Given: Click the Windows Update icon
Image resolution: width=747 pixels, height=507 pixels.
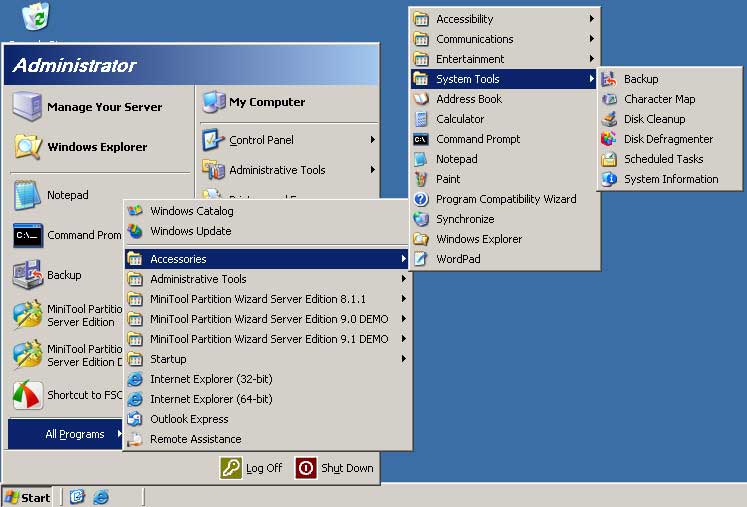Looking at the screenshot, I should click(135, 231).
